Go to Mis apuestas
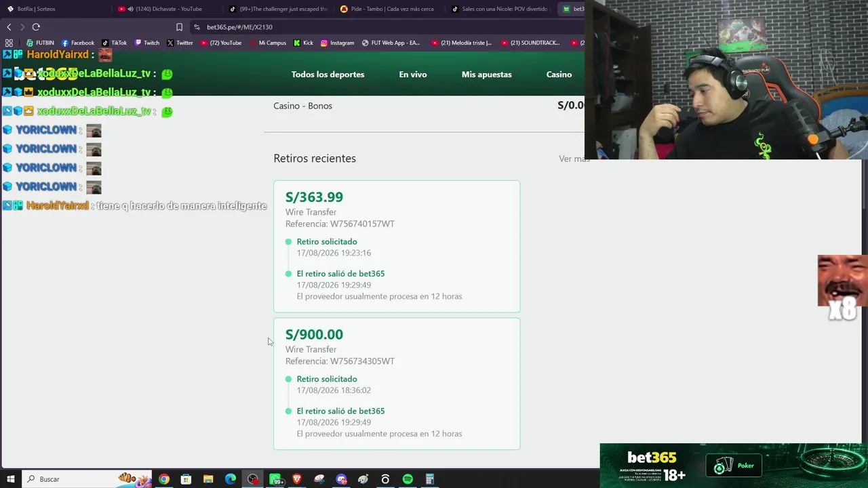Viewport: 868px width, 488px height. pos(486,75)
